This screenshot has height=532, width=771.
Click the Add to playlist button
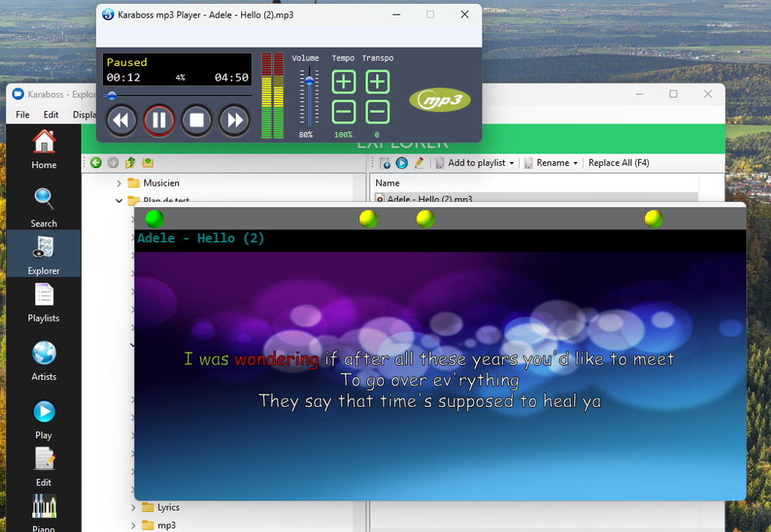471,163
